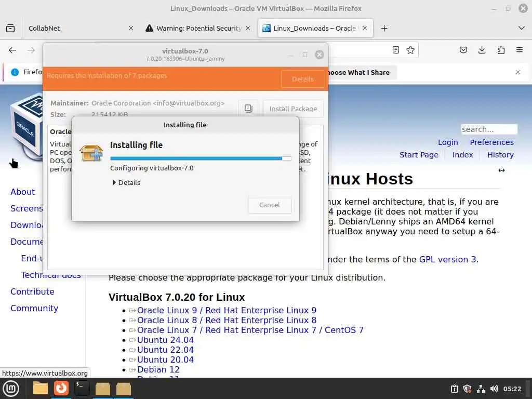Open the Login link
This screenshot has width=532, height=399.
coord(448,142)
